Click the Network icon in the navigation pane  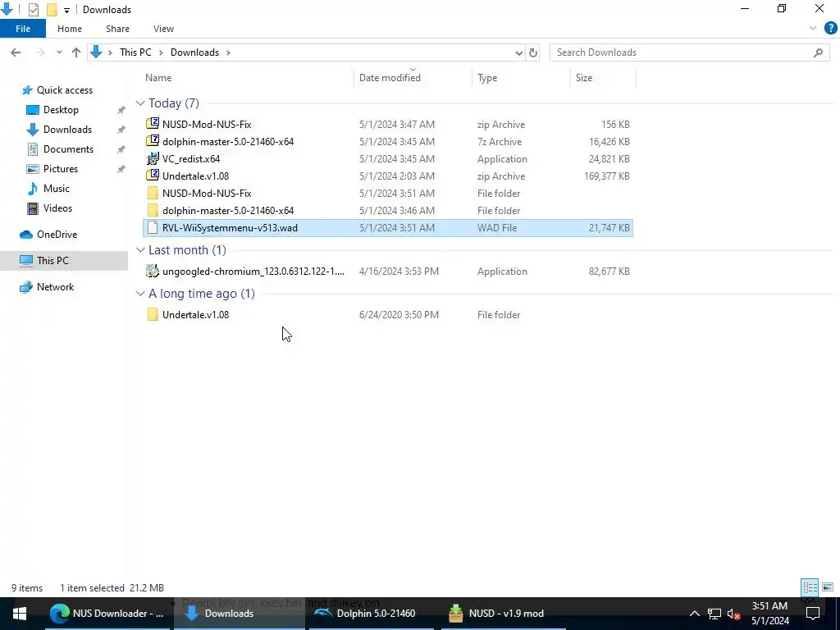click(26, 287)
